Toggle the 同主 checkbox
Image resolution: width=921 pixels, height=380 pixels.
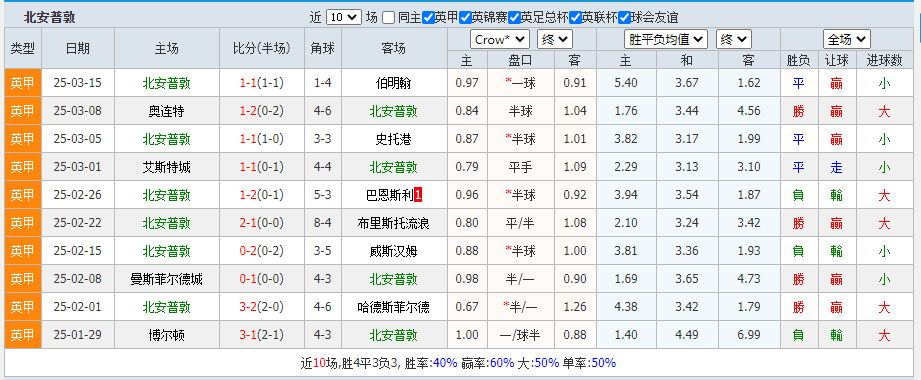[388, 18]
